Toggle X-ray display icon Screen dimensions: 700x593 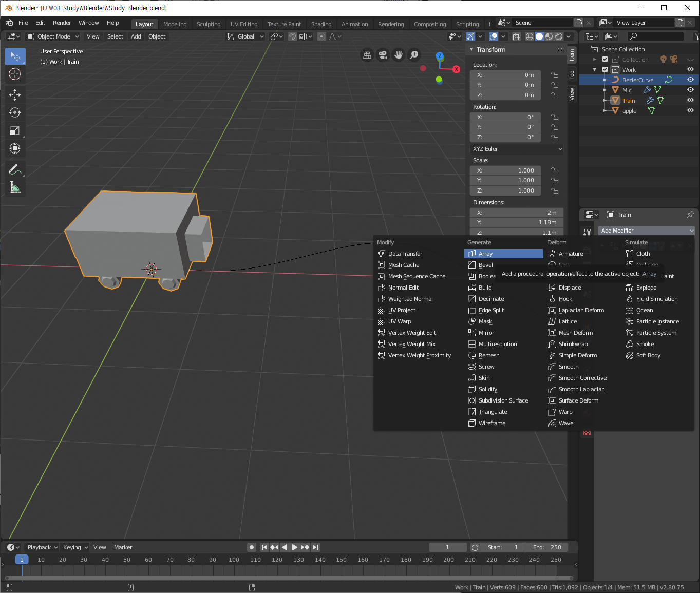pos(516,36)
